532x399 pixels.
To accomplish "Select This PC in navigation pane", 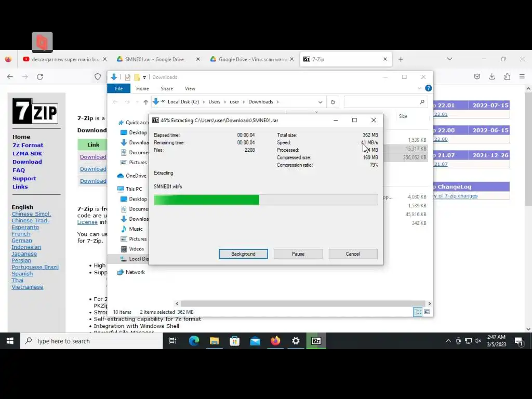I will [129, 189].
